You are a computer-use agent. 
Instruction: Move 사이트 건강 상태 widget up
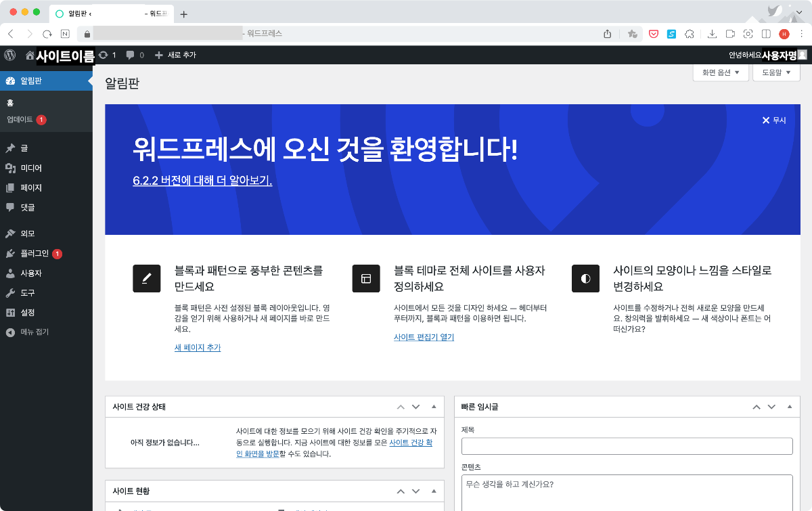click(400, 407)
